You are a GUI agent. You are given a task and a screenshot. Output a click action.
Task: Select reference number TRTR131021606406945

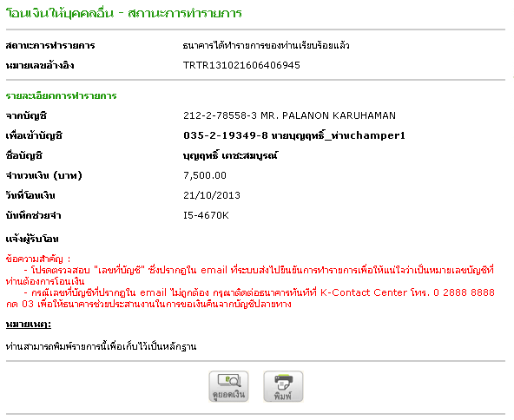point(241,65)
